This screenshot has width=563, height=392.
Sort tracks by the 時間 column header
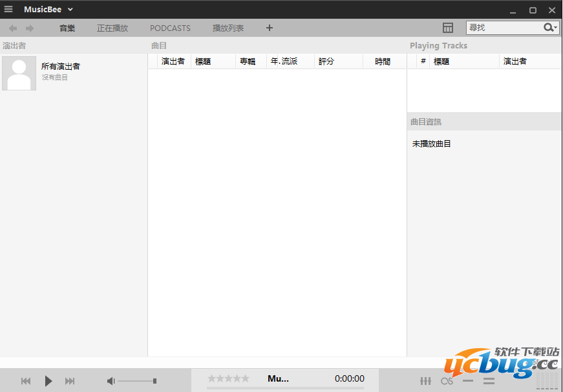click(383, 61)
